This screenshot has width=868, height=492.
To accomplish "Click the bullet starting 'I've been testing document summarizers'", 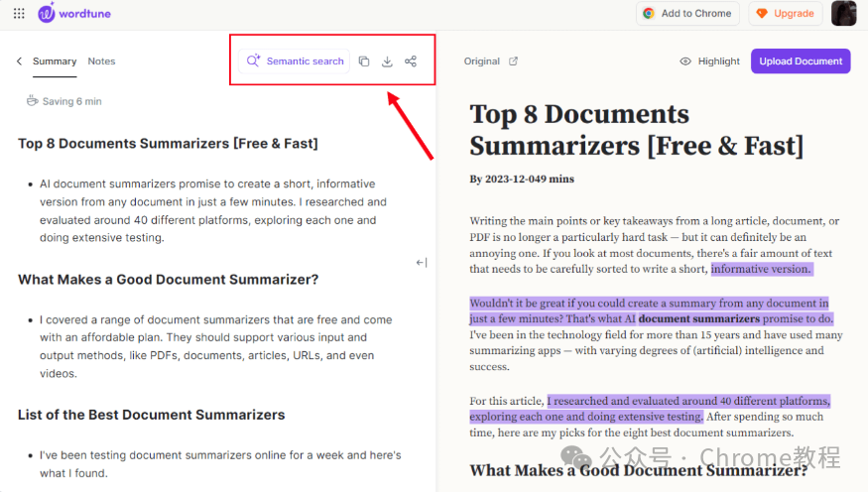I will pyautogui.click(x=220, y=464).
